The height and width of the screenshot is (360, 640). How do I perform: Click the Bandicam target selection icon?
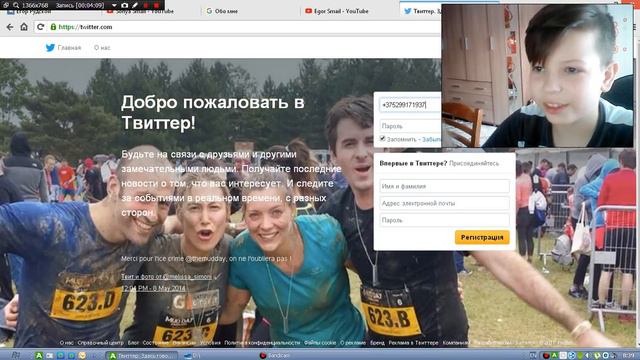click(7, 5)
